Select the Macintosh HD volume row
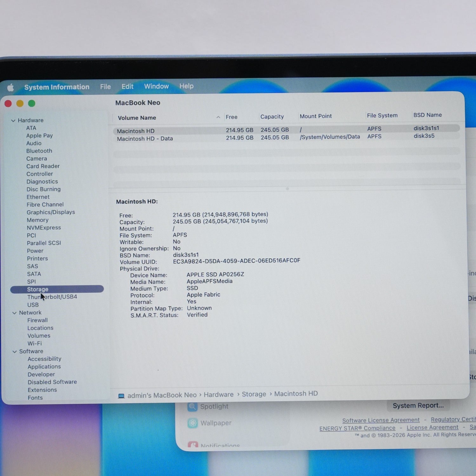 point(287,130)
